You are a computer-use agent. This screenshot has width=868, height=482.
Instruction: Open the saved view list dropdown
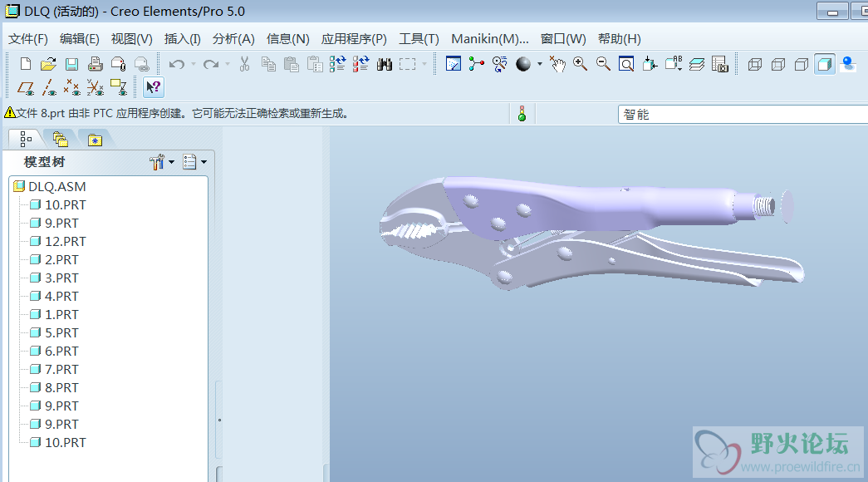coord(673,64)
